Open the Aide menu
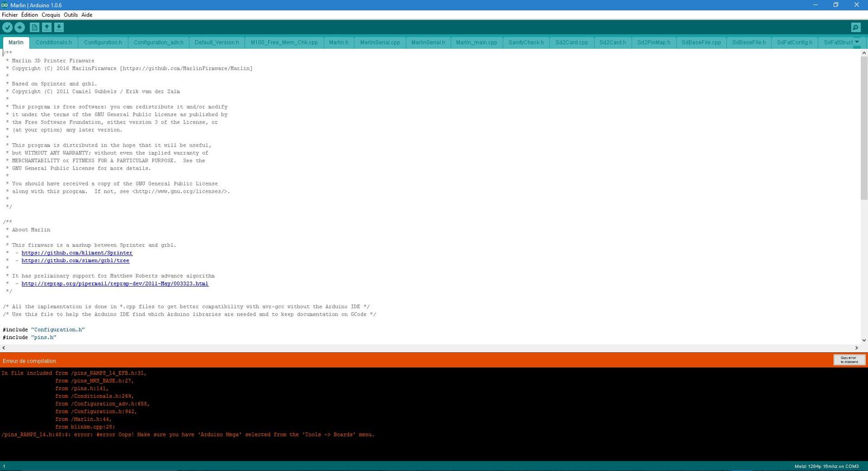Viewport: 868px width, 471px height. tap(87, 15)
